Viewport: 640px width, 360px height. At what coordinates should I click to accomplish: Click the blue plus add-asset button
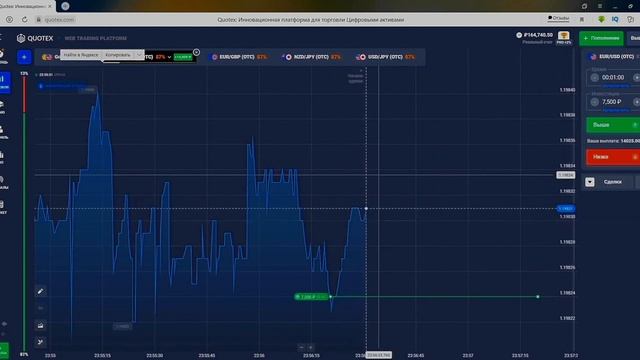point(24,57)
